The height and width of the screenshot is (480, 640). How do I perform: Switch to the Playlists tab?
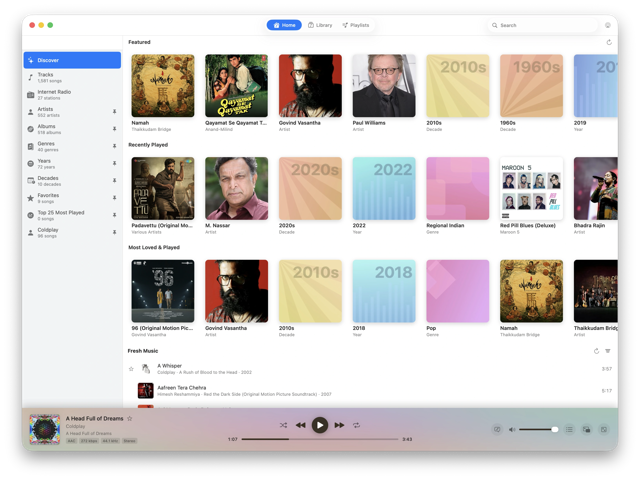(356, 25)
